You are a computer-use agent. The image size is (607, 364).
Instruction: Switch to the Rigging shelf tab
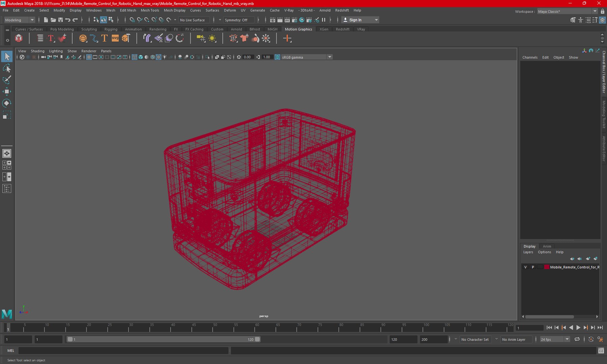(x=111, y=29)
